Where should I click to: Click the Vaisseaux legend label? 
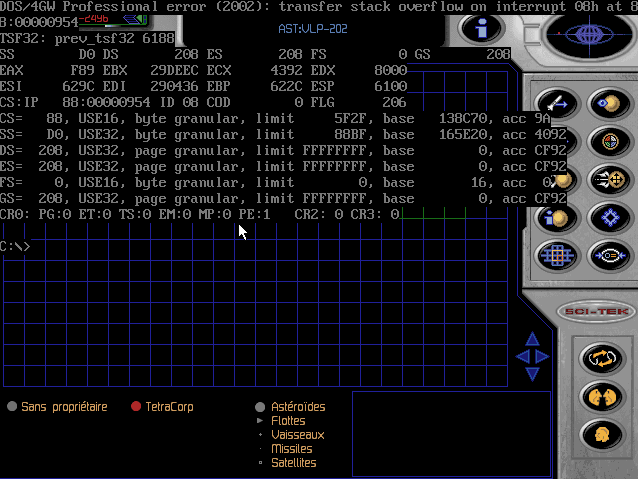(298, 435)
